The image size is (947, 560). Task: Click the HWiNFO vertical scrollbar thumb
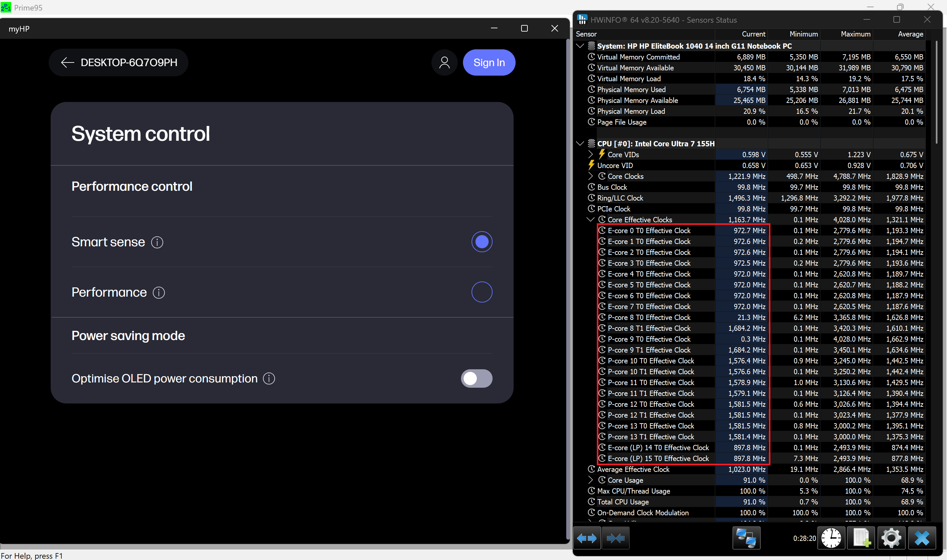pyautogui.click(x=936, y=92)
